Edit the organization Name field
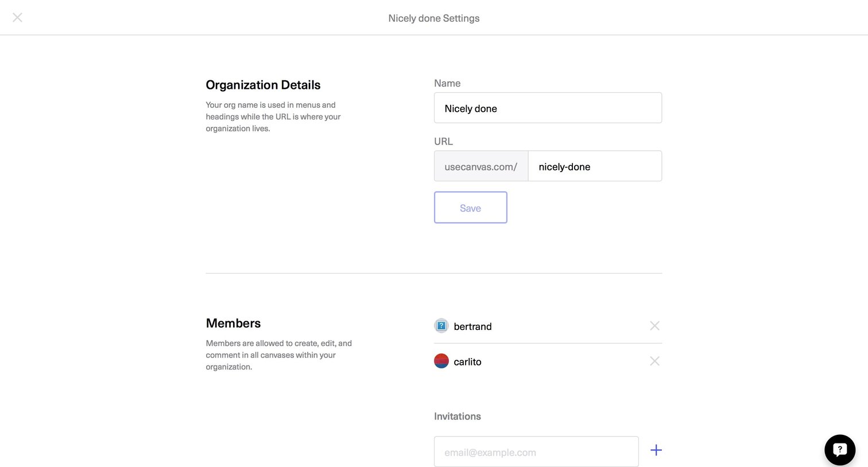The height and width of the screenshot is (467, 868). 548,108
